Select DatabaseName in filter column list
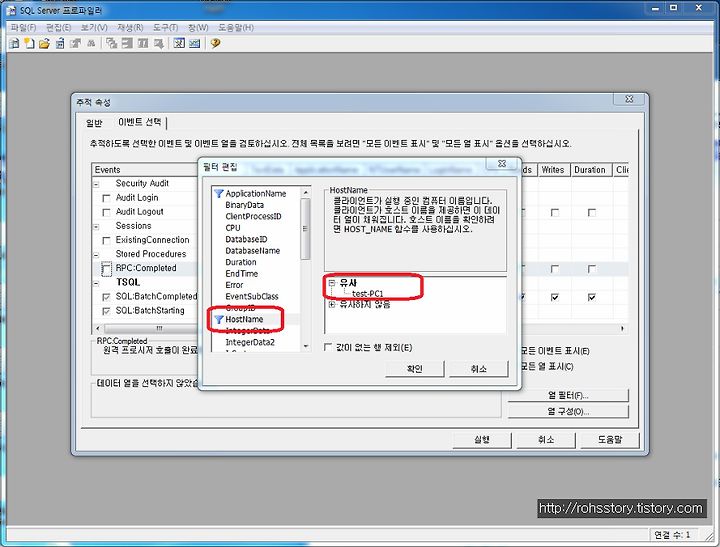 pos(253,251)
